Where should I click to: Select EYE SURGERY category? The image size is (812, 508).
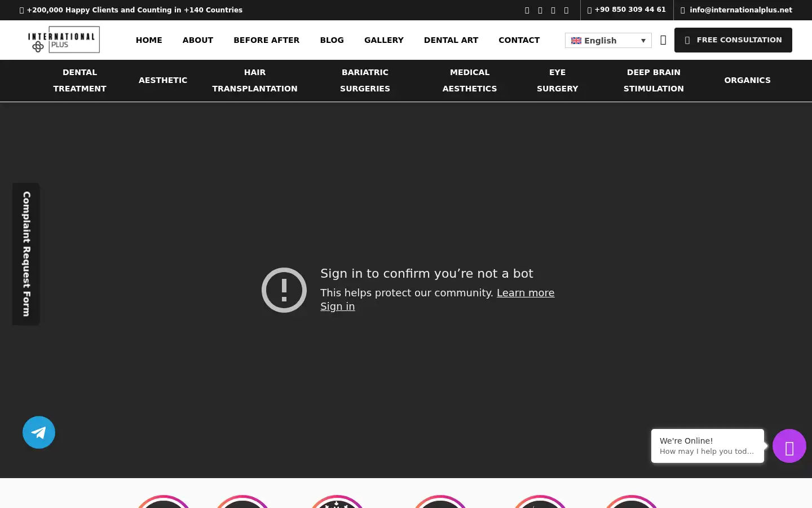[x=557, y=81]
